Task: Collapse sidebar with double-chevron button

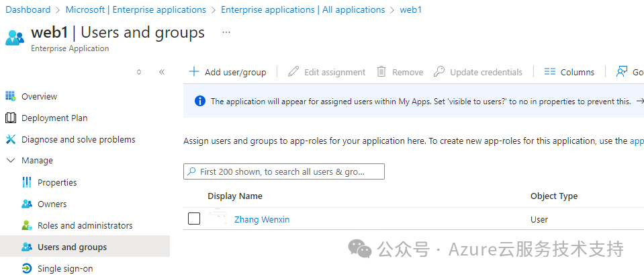Action: point(162,72)
